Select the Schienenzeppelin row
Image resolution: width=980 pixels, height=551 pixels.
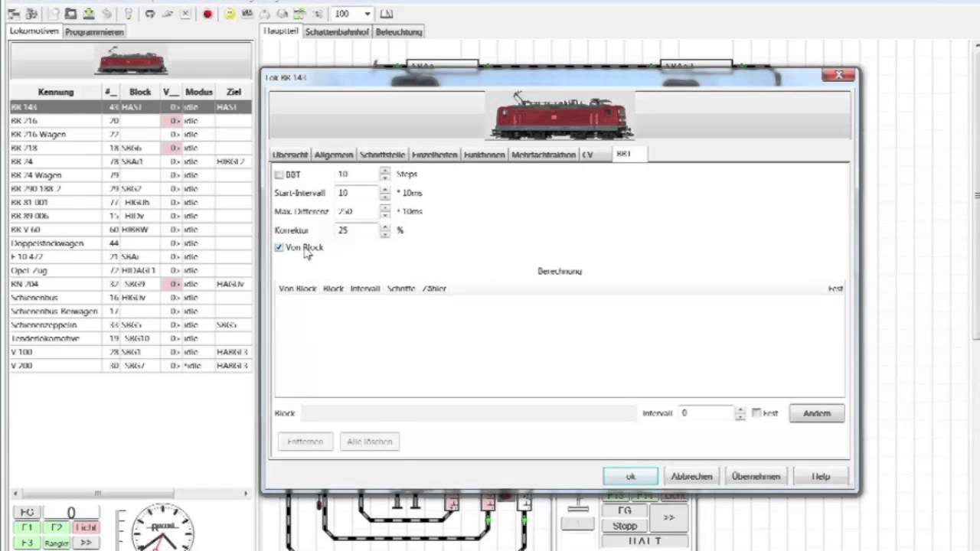click(130, 324)
